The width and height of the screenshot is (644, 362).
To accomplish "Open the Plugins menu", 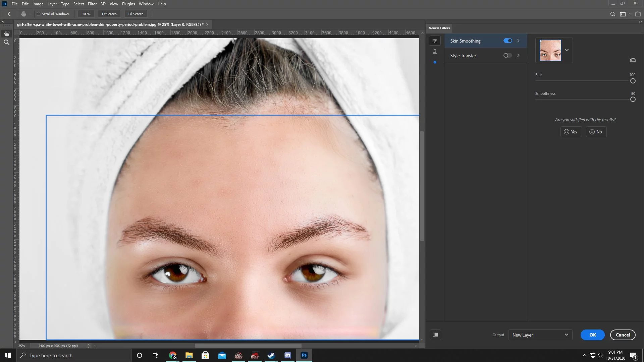I will (128, 4).
